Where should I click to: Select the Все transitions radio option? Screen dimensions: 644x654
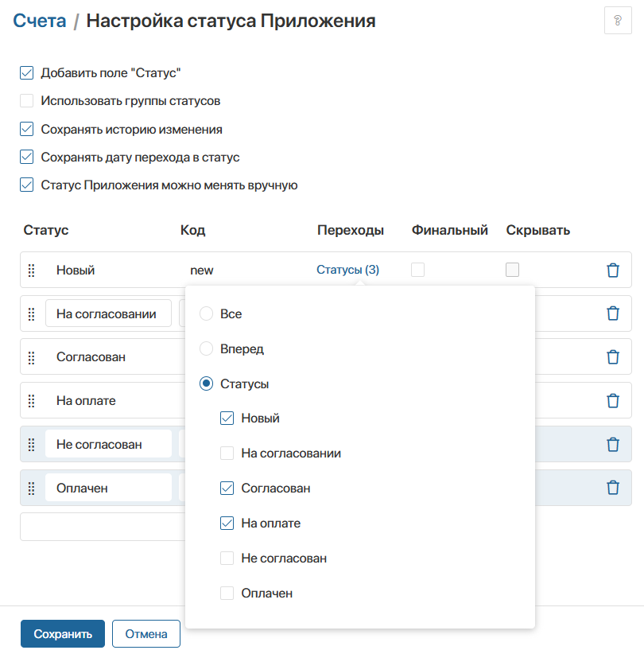coord(206,313)
